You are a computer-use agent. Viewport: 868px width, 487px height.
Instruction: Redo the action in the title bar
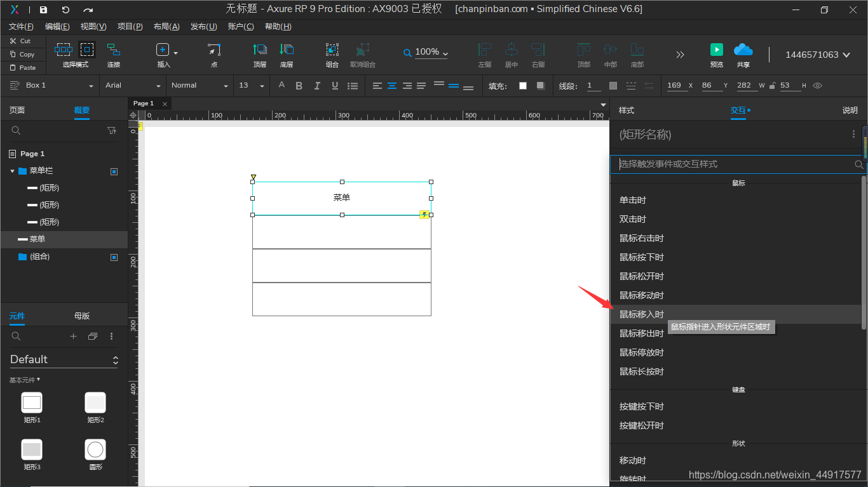[x=88, y=10]
